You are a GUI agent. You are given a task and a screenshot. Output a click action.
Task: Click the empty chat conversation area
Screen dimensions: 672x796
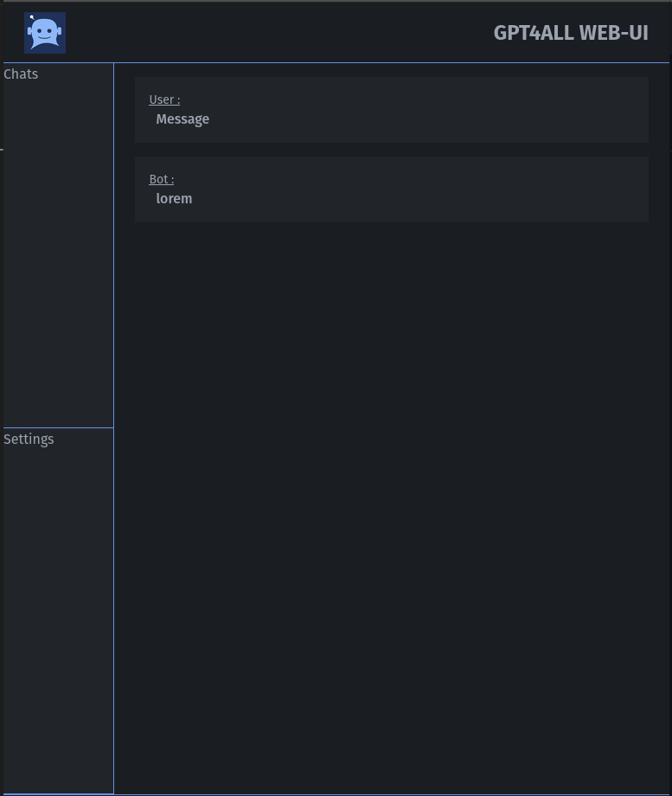(x=391, y=476)
